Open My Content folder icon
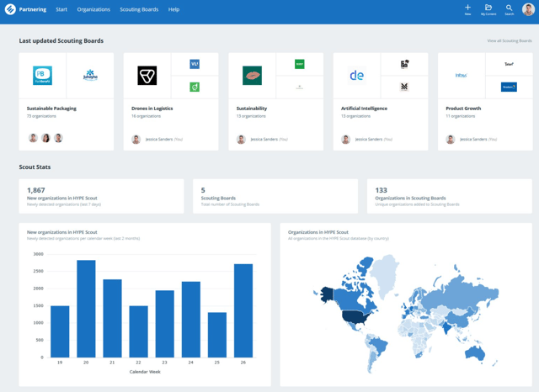The height and width of the screenshot is (392, 539). point(488,8)
